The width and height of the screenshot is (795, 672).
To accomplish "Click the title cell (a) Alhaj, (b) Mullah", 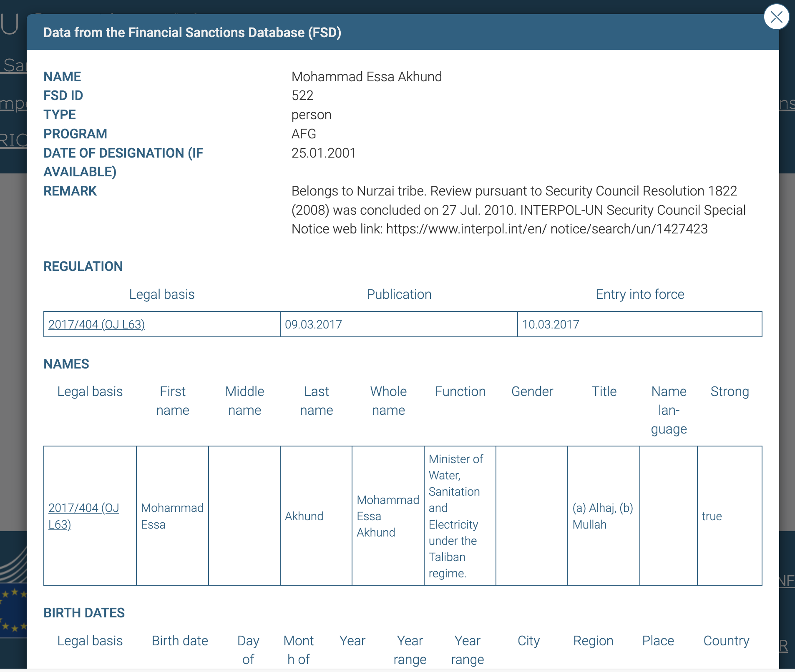I will click(604, 516).
